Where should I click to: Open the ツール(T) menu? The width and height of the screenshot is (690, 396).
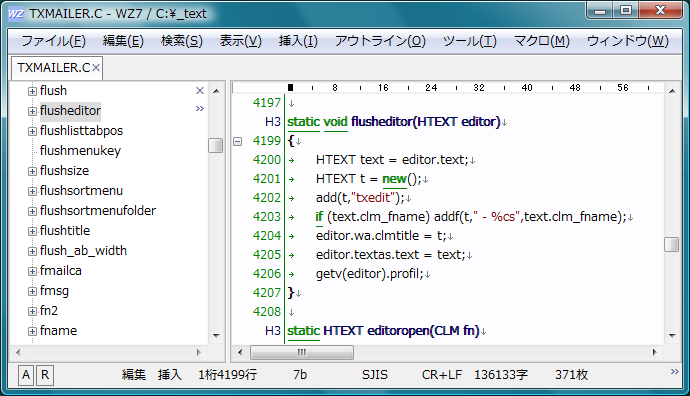470,41
